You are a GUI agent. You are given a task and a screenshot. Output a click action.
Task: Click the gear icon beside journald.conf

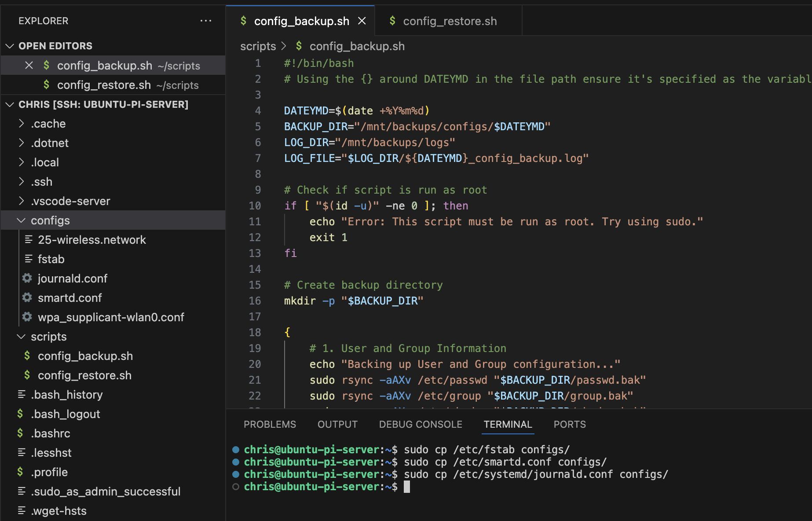27,278
